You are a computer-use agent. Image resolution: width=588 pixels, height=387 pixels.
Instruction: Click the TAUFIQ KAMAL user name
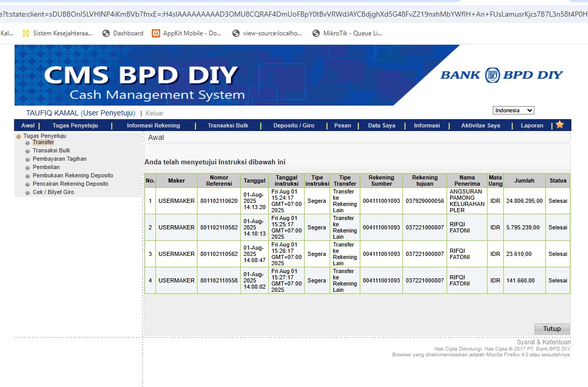click(52, 113)
